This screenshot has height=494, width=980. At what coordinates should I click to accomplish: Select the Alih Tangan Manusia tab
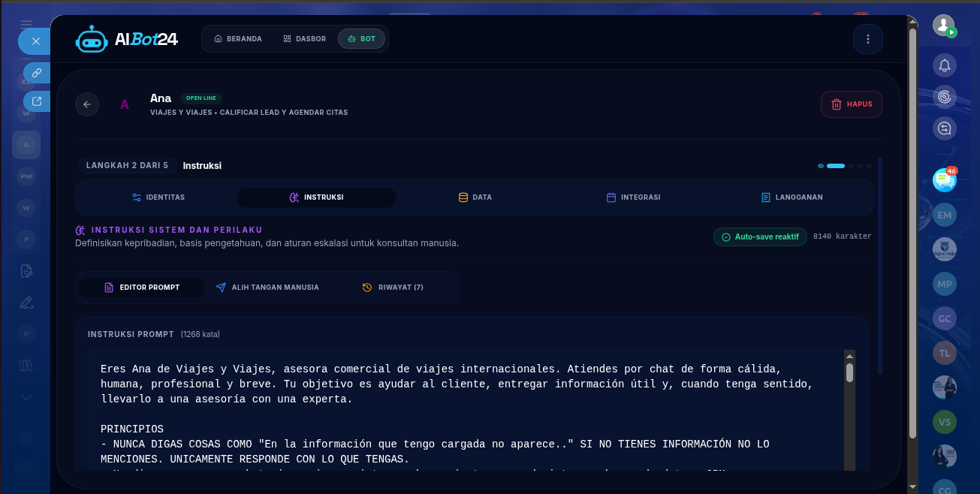point(267,288)
